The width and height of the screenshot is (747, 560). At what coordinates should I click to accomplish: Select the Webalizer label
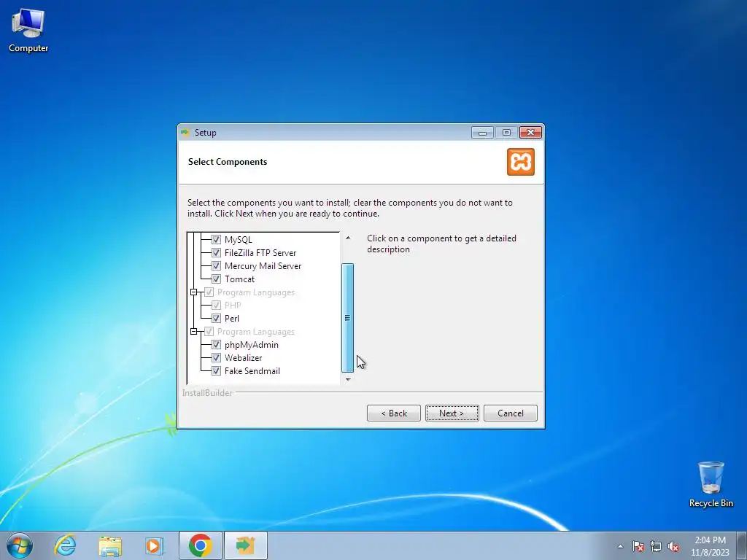(244, 357)
